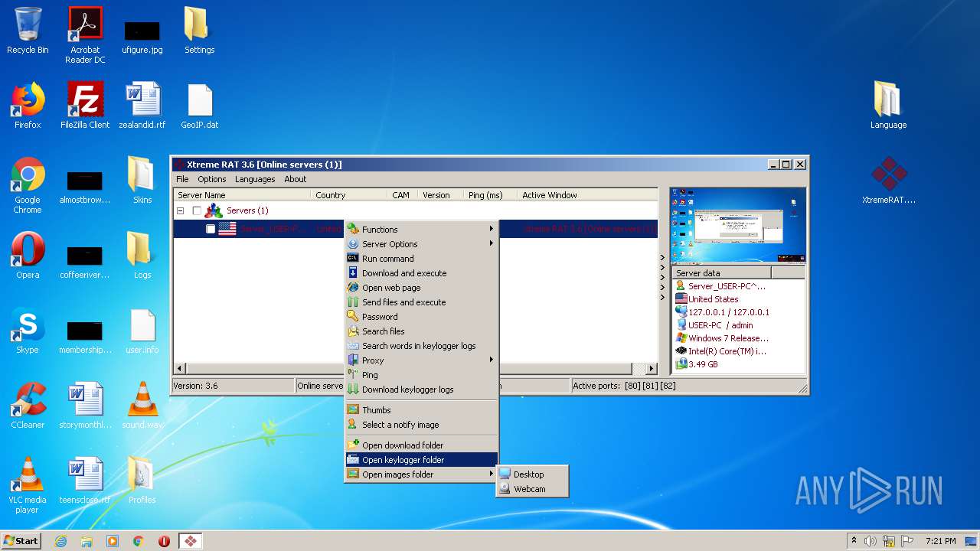This screenshot has height=551, width=980.
Task: Tick the Server_USER-PC row checkbox
Action: point(211,229)
